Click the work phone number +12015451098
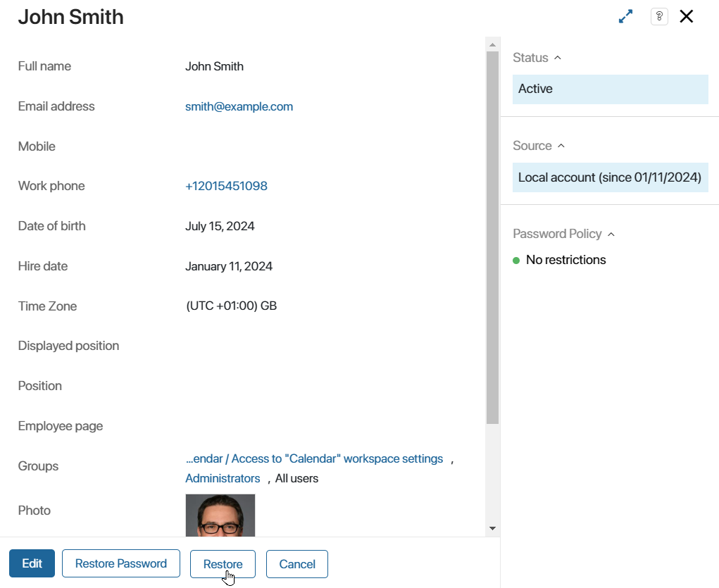 tap(226, 186)
